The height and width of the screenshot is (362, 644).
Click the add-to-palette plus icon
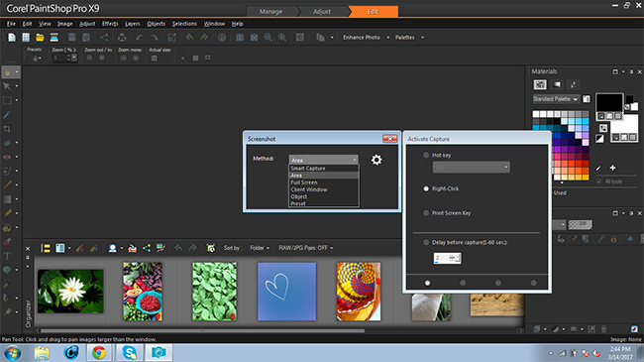612,168
